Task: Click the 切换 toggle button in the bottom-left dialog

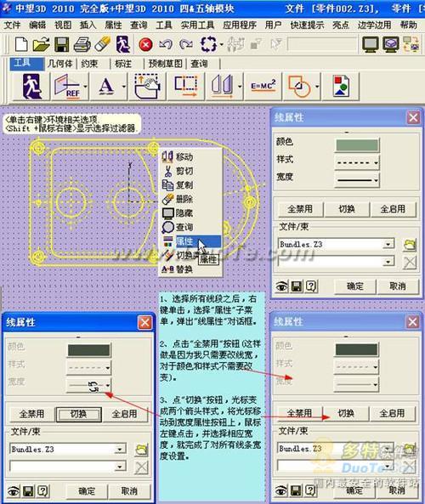Action: [x=79, y=414]
